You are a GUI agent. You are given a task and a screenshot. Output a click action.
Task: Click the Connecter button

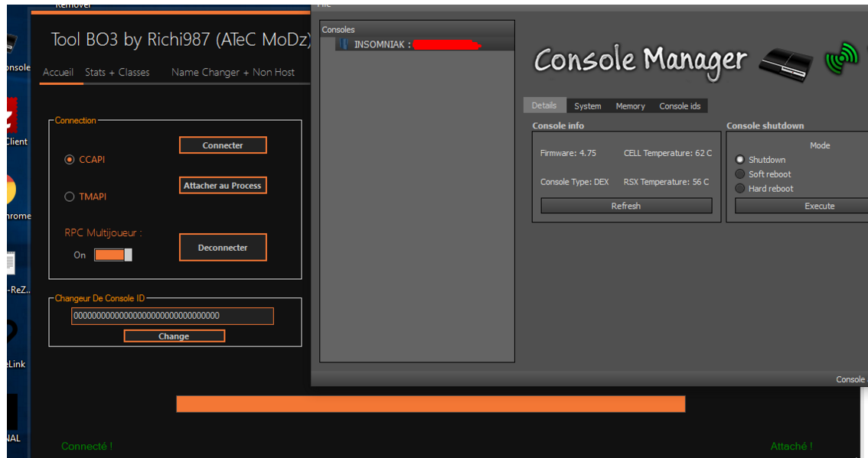pyautogui.click(x=223, y=145)
